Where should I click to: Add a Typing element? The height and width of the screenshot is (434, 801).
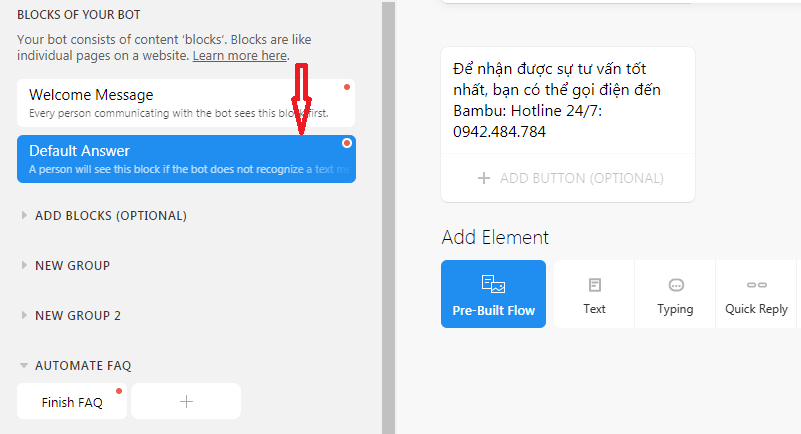(675, 294)
